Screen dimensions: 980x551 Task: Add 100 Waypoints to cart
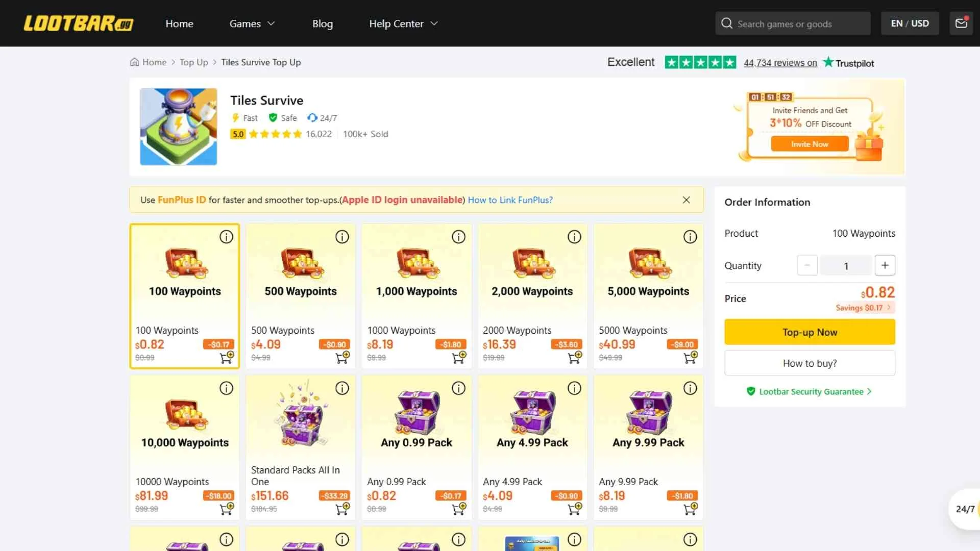[x=227, y=357]
